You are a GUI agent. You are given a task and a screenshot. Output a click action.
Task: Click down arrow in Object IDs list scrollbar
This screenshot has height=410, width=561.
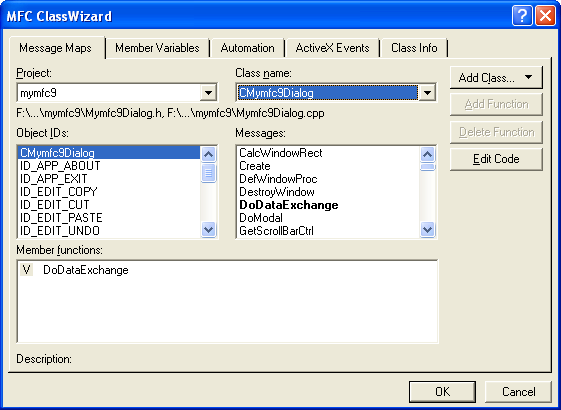point(208,229)
